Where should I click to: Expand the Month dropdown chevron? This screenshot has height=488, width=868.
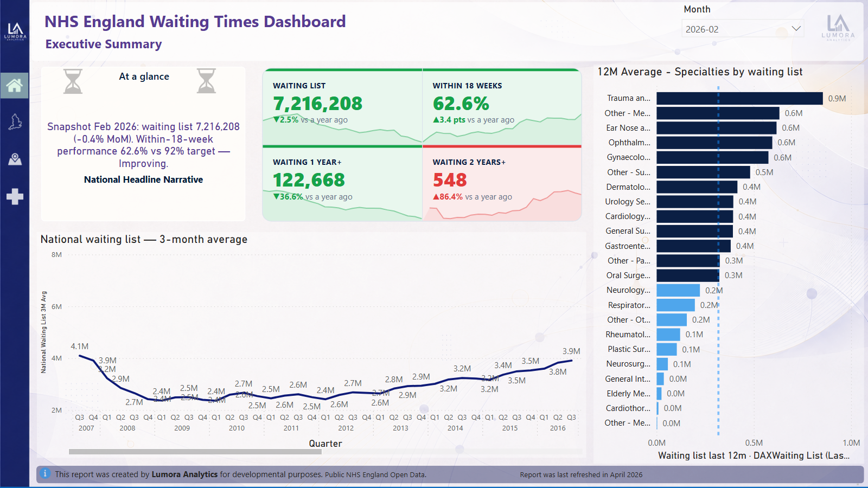[x=796, y=29]
